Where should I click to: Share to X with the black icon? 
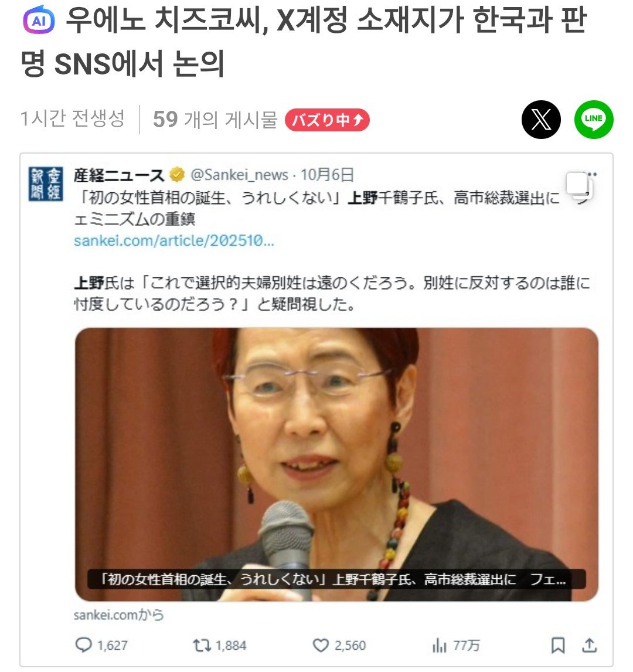pyautogui.click(x=541, y=119)
